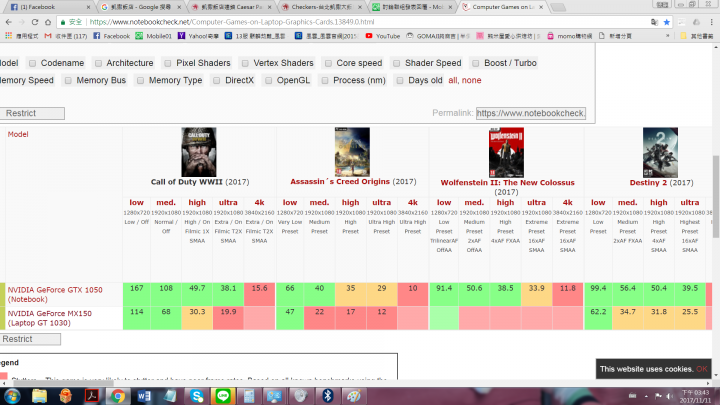Accept cookies with OK

tap(701, 369)
